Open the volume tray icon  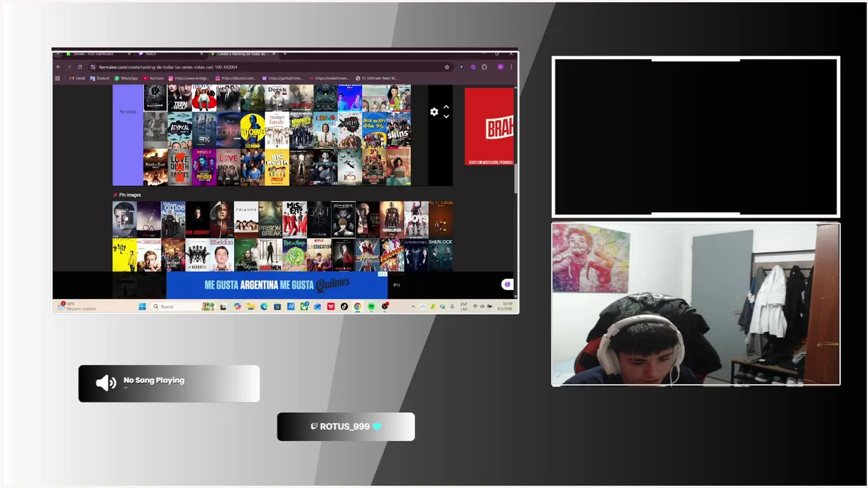coord(482,306)
